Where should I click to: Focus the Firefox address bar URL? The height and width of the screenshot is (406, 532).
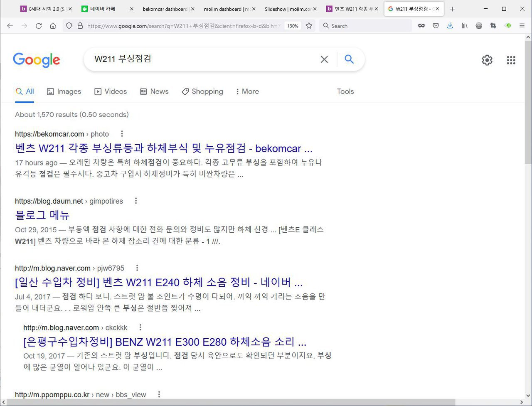click(x=184, y=26)
